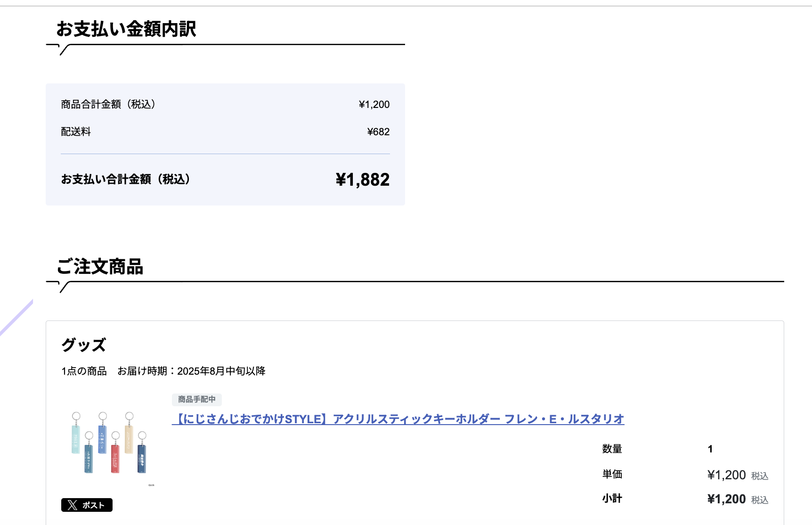812x525 pixels.
Task: Open the アクリルスティックキーホルダー product link
Action: tap(398, 419)
